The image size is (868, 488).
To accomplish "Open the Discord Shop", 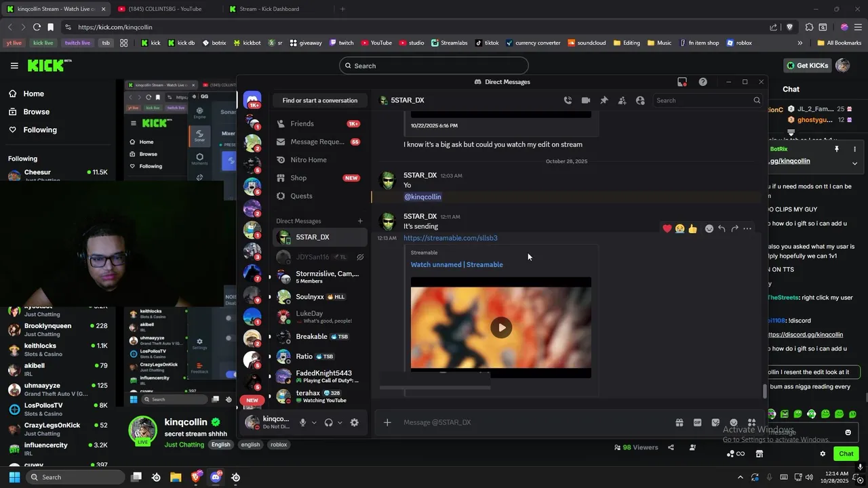I will click(x=320, y=178).
